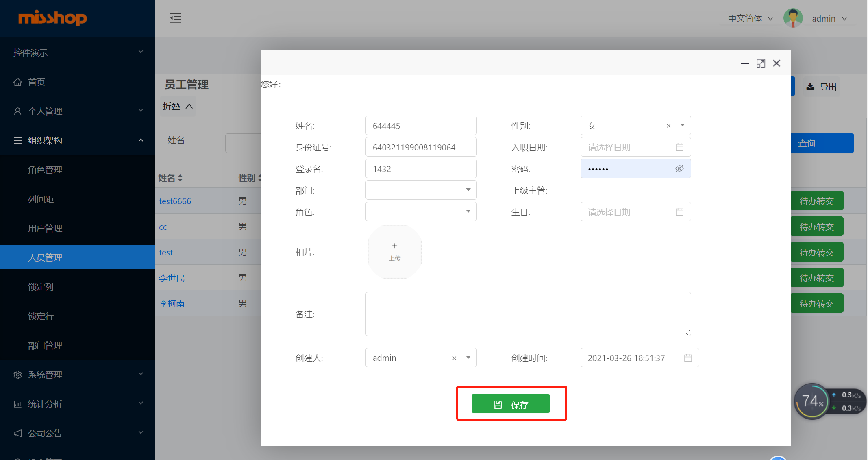Screen dimensions: 868x460
Task: Expand the 角色 dropdown
Action: pos(468,211)
